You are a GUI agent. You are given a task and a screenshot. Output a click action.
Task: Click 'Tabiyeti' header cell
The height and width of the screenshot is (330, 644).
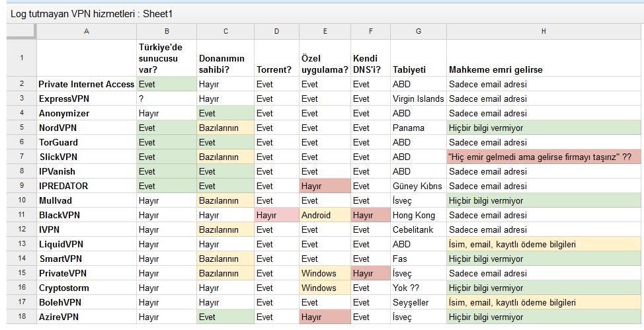click(x=418, y=58)
